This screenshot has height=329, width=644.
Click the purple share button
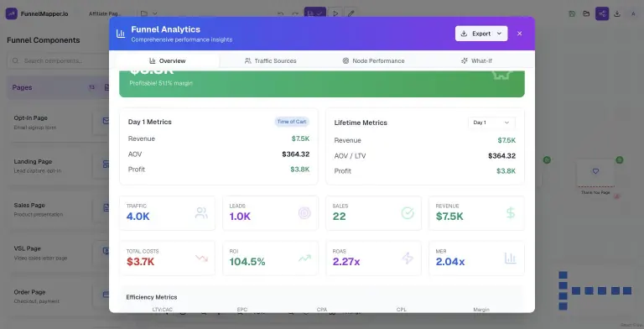(602, 13)
